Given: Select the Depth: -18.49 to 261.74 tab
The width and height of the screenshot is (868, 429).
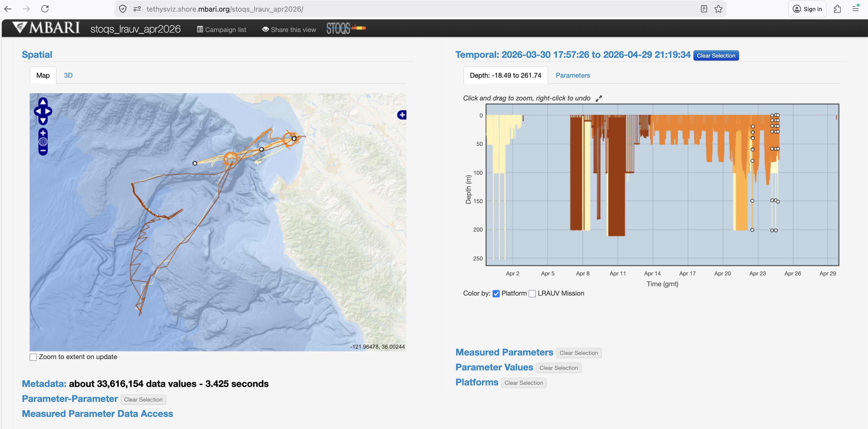Looking at the screenshot, I should coord(505,76).
